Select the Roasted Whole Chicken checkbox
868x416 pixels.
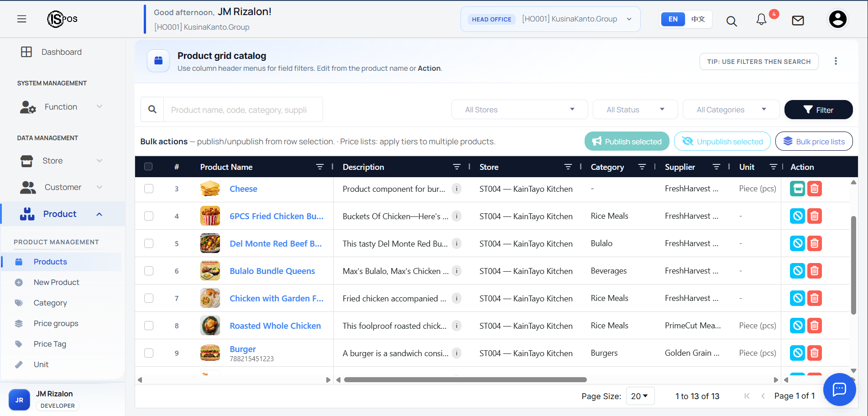[x=149, y=326]
